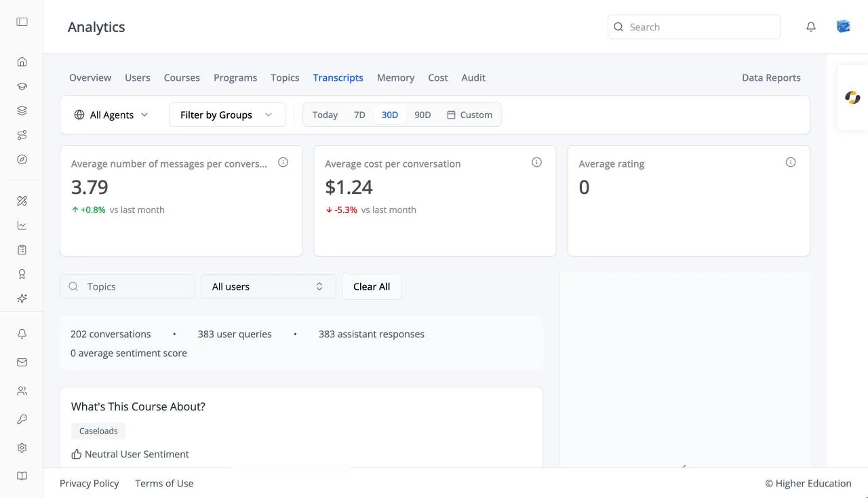
Task: Open the open-book docs sidebar icon
Action: tap(22, 476)
